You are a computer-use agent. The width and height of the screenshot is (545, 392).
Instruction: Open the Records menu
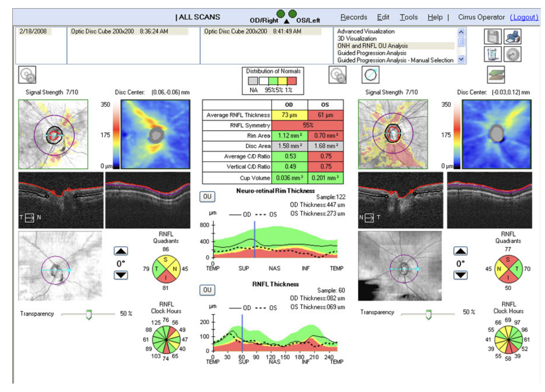coord(353,17)
